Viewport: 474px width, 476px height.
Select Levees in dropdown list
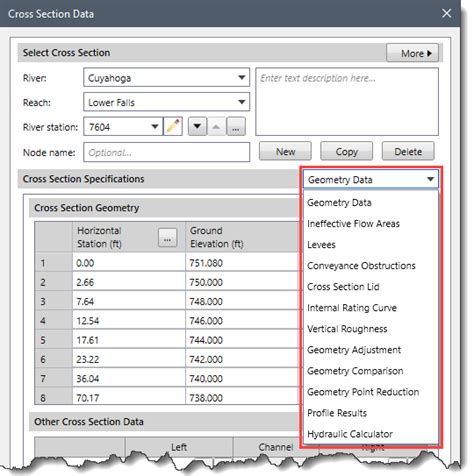(371, 245)
